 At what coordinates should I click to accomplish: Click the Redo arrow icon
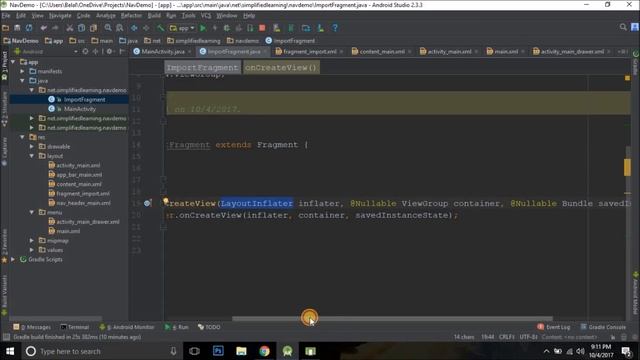point(55,28)
